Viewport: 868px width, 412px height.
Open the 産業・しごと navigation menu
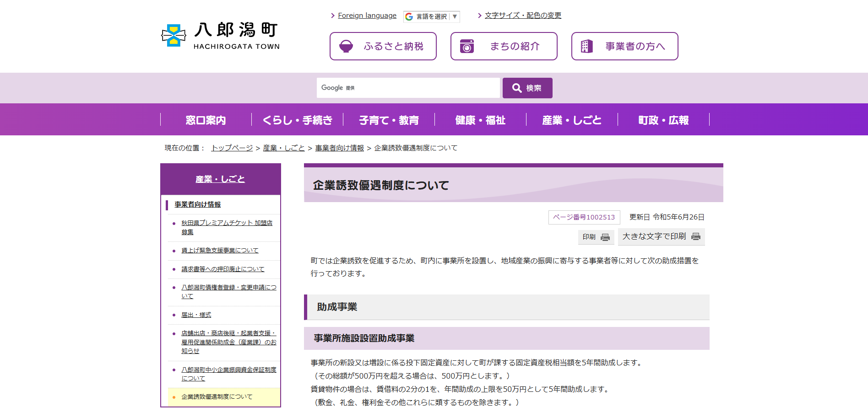(x=572, y=120)
